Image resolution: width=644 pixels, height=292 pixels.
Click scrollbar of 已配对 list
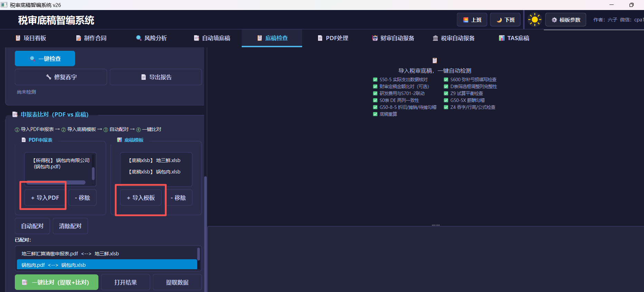pos(199,254)
